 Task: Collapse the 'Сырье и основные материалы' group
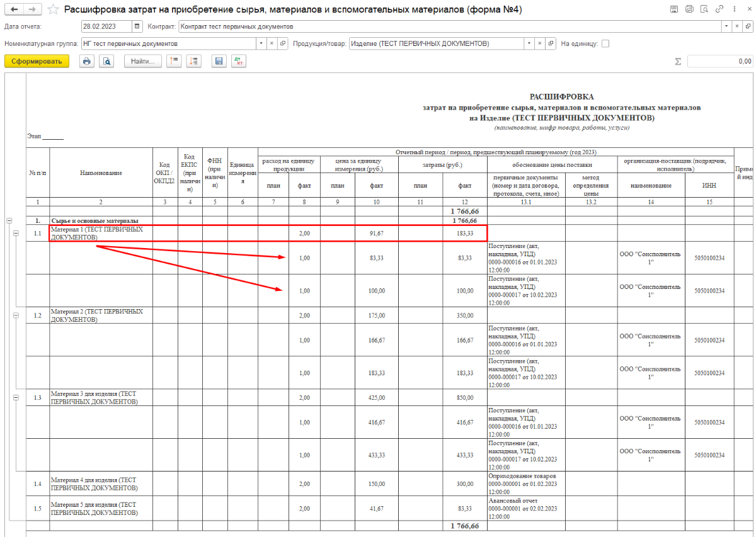tap(9, 221)
